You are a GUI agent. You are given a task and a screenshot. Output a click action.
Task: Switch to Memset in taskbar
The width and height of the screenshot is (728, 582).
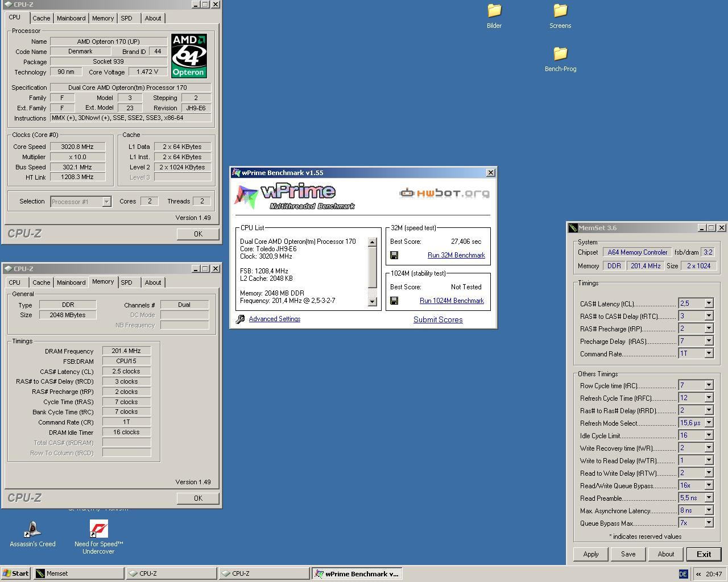(78, 573)
